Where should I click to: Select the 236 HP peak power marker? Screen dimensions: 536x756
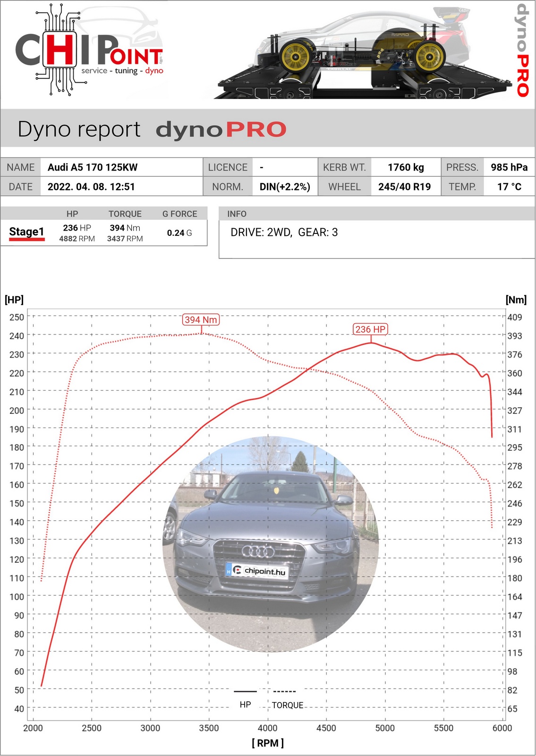(370, 329)
